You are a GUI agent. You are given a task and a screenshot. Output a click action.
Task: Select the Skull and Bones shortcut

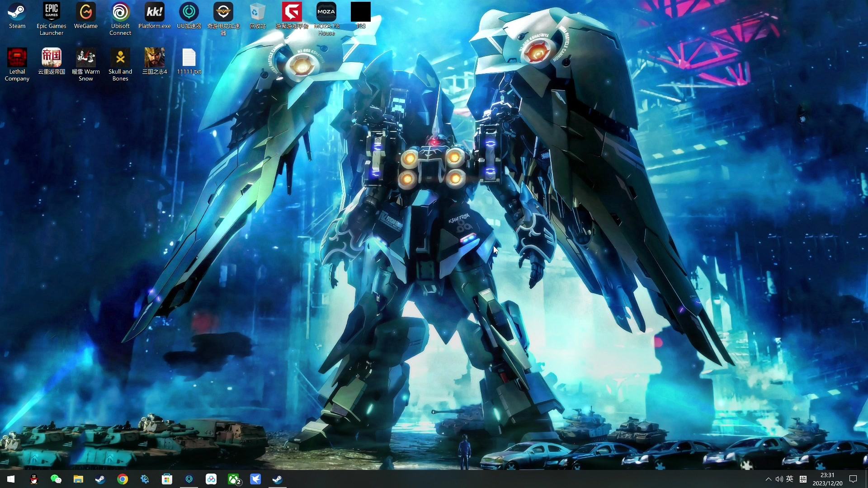120,58
